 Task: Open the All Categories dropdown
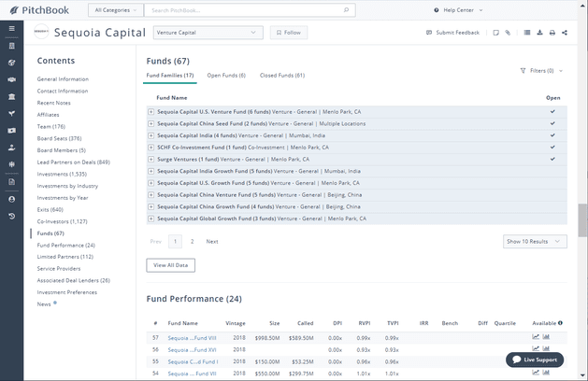(116, 10)
